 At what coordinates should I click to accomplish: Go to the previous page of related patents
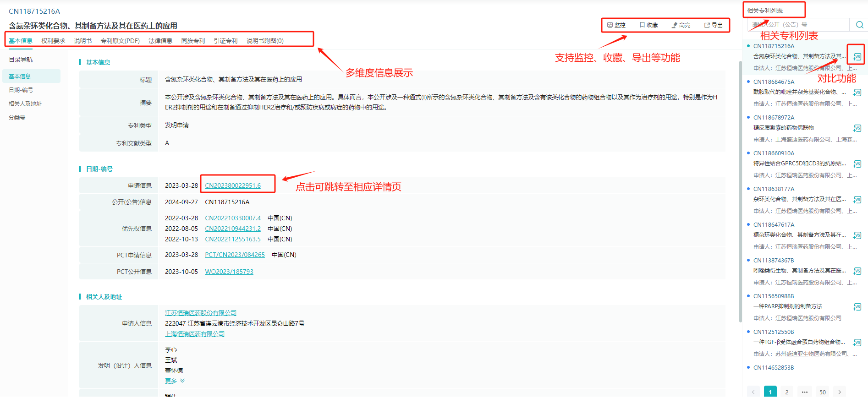(753, 392)
